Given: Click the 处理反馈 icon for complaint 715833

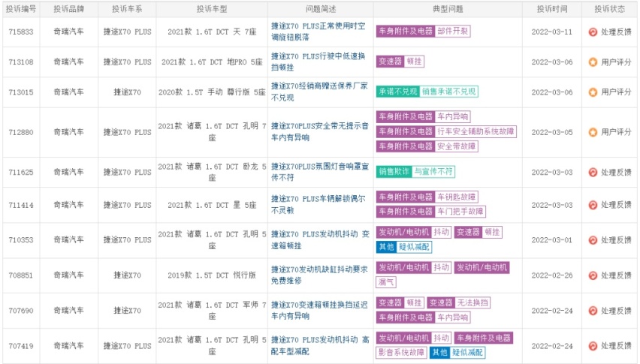Looking at the screenshot, I should (x=593, y=32).
